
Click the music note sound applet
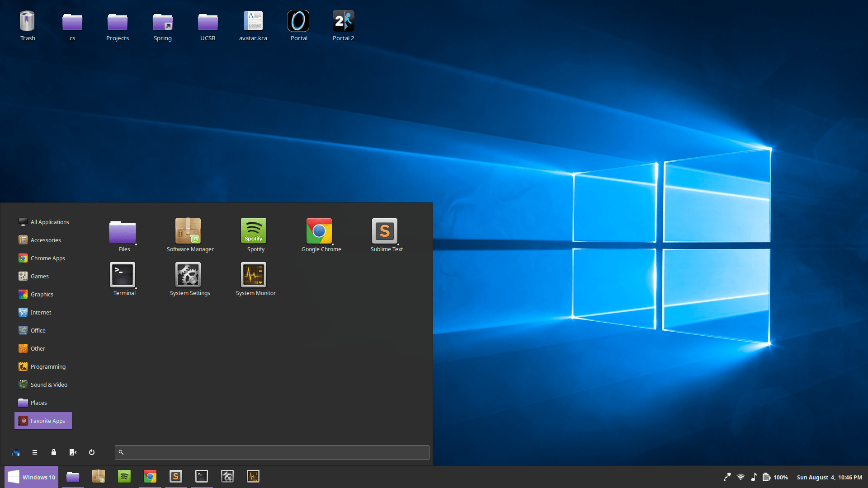coord(754,477)
